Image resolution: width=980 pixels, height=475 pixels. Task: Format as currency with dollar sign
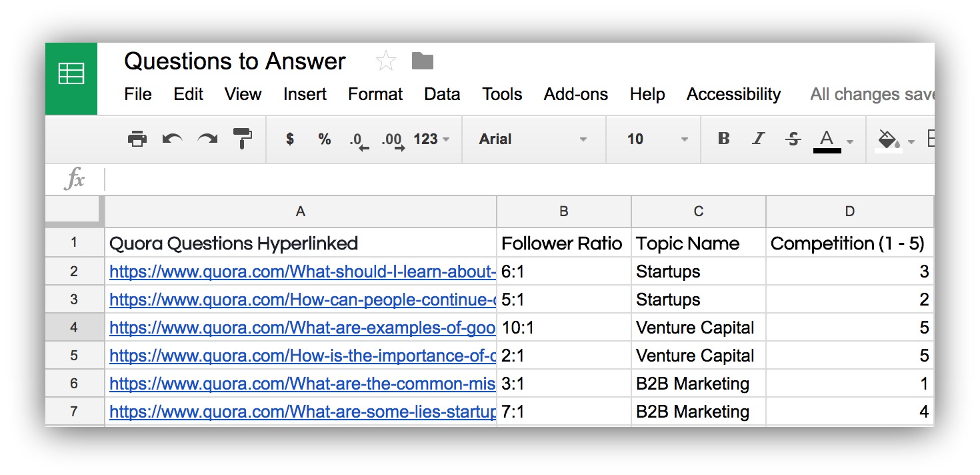[289, 139]
